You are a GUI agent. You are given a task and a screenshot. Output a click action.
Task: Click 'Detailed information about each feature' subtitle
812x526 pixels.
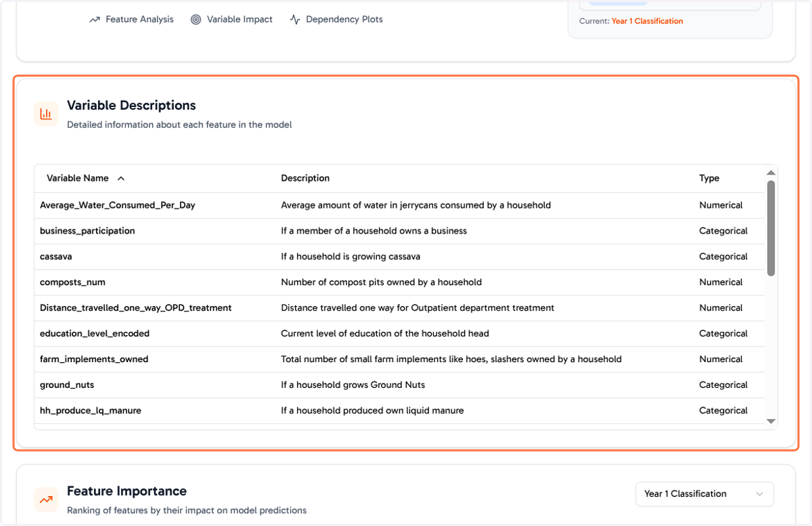tap(179, 125)
